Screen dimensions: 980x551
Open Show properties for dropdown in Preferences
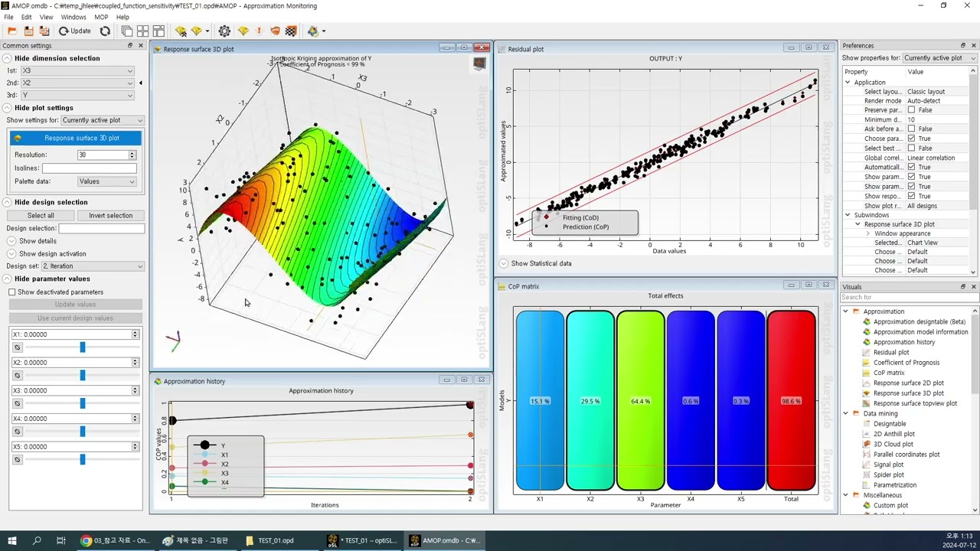tap(939, 58)
